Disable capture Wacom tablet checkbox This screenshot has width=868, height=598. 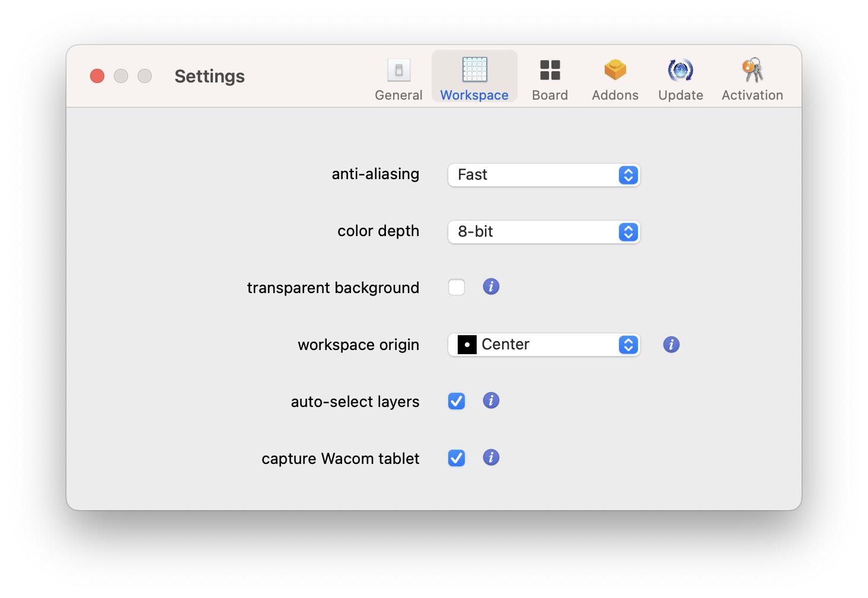point(457,458)
